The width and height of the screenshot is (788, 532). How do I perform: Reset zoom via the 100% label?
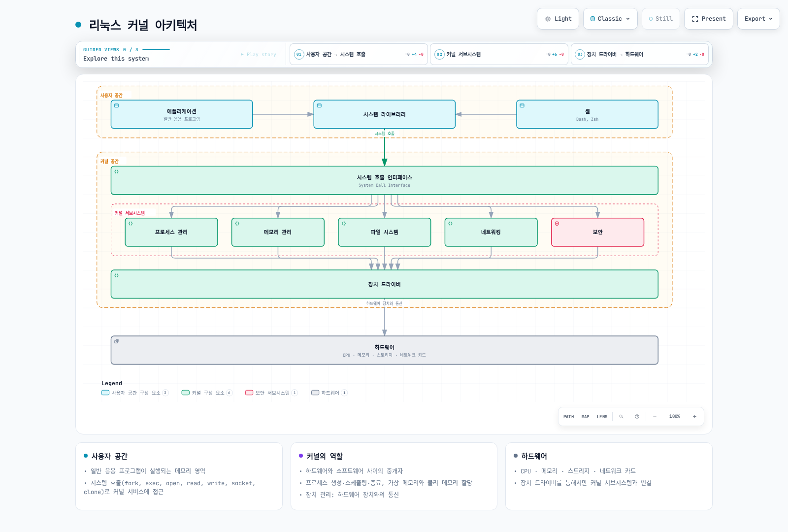click(x=675, y=417)
